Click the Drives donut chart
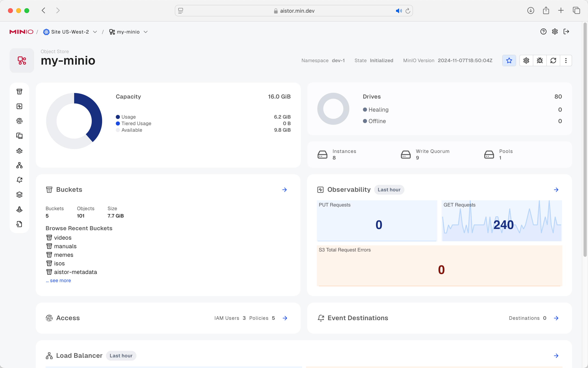This screenshot has width=588, height=368. (x=333, y=109)
